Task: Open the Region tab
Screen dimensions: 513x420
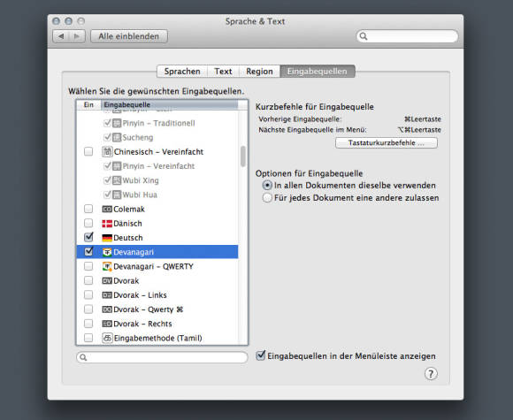Action: pos(259,72)
